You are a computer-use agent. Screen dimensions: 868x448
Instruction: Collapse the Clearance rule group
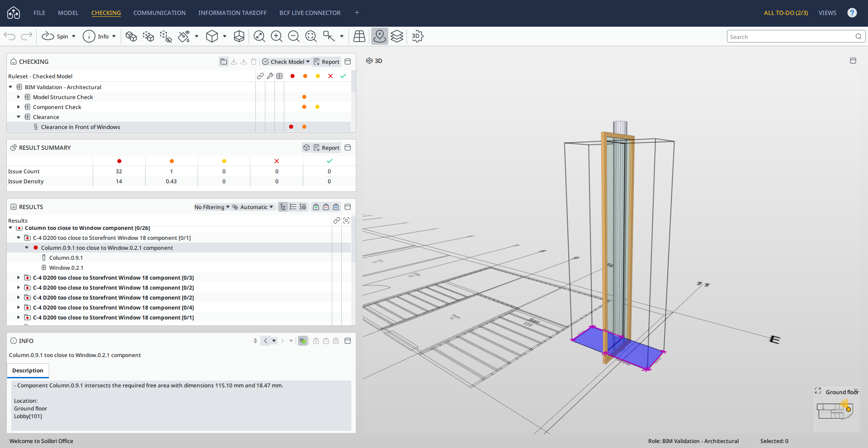click(x=19, y=117)
